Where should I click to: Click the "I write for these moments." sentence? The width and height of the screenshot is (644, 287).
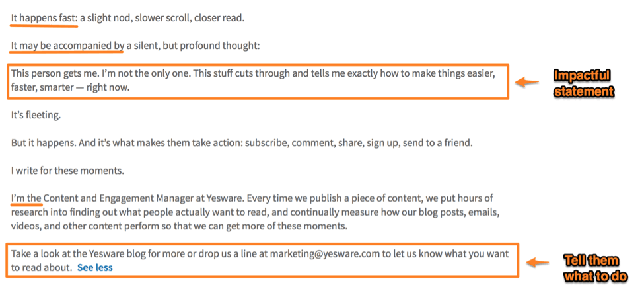tap(67, 171)
